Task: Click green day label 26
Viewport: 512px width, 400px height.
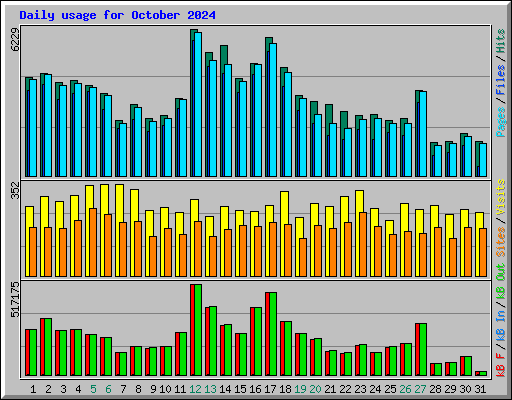Action: (x=405, y=389)
